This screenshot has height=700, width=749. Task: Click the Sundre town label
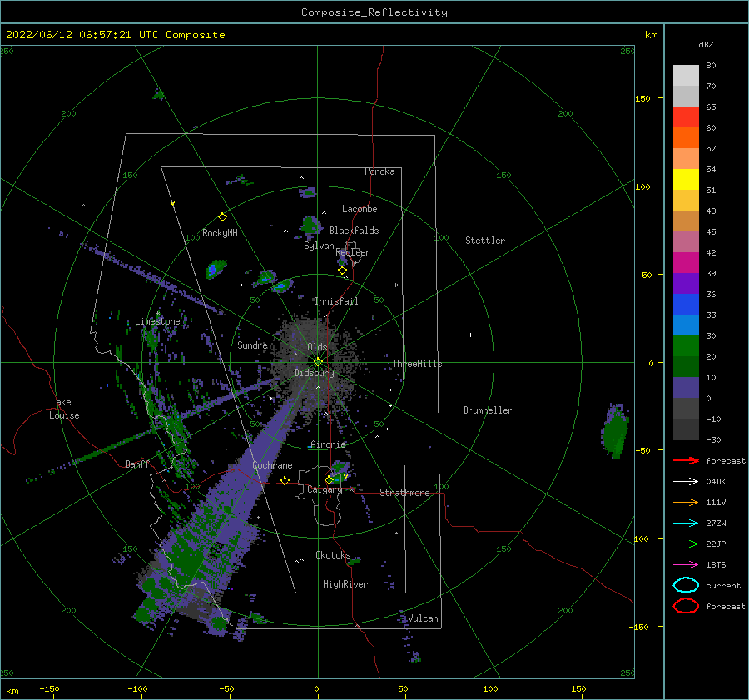point(252,345)
